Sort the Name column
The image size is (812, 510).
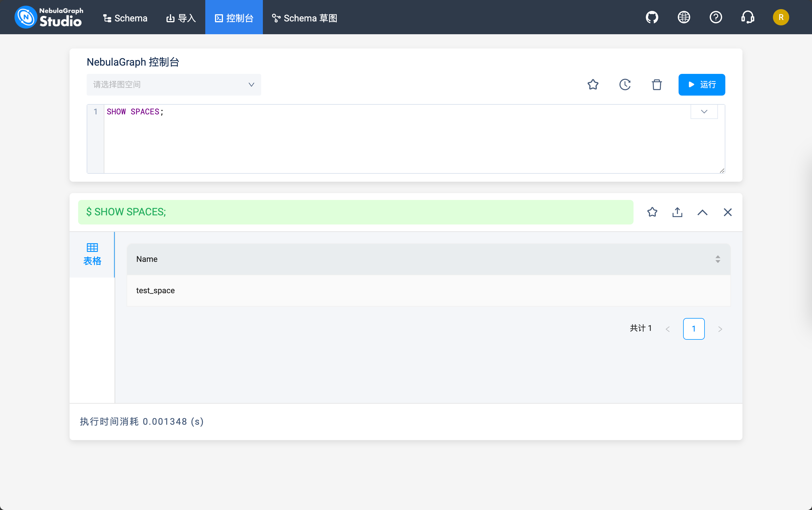(x=718, y=259)
